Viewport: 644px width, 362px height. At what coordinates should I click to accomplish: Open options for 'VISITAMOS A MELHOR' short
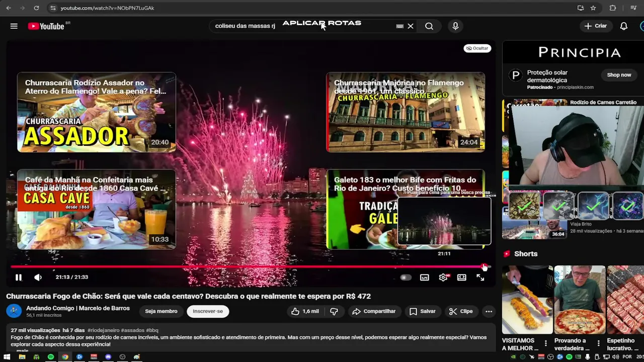click(x=546, y=343)
